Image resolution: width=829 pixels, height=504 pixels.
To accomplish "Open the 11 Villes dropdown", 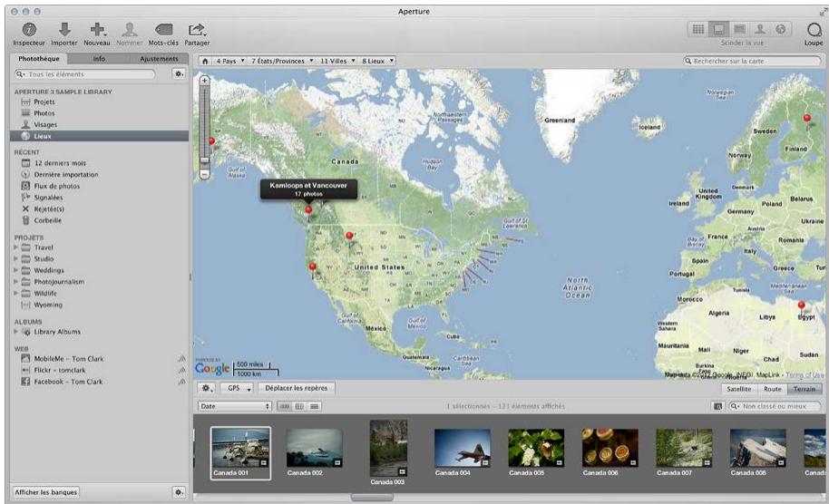I will pos(337,61).
